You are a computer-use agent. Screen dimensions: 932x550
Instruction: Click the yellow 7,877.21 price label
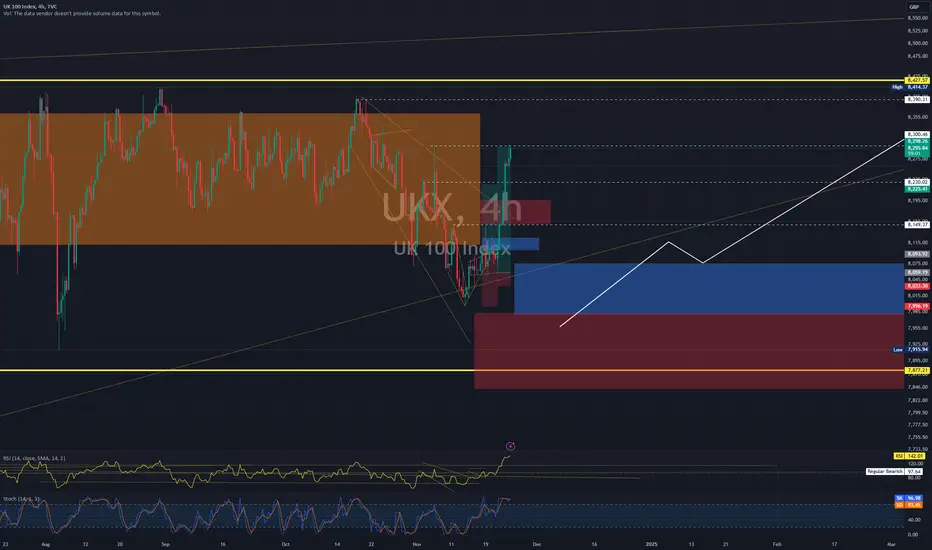[917, 370]
